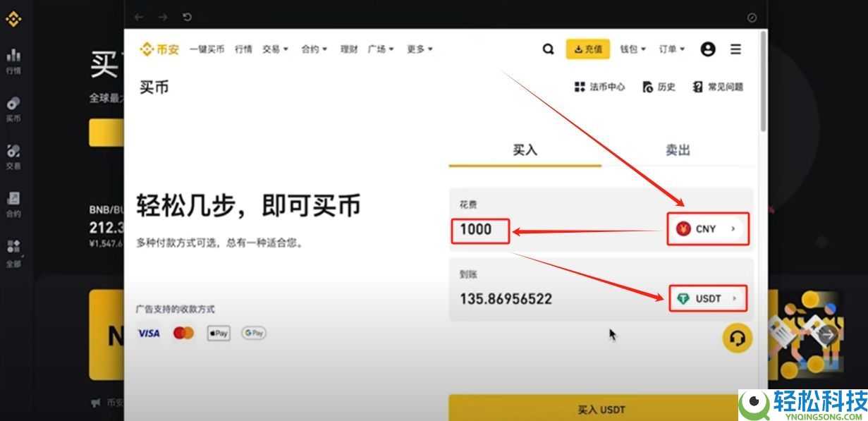Expand the 更多 navigation dropdown
Image resolution: width=868 pixels, height=421 pixels.
pyautogui.click(x=419, y=49)
